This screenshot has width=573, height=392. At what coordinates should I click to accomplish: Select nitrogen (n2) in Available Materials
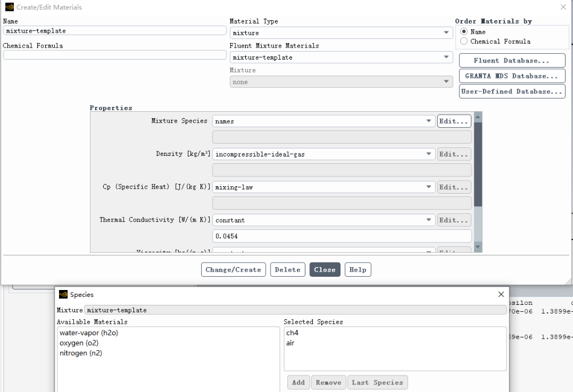[x=81, y=353]
